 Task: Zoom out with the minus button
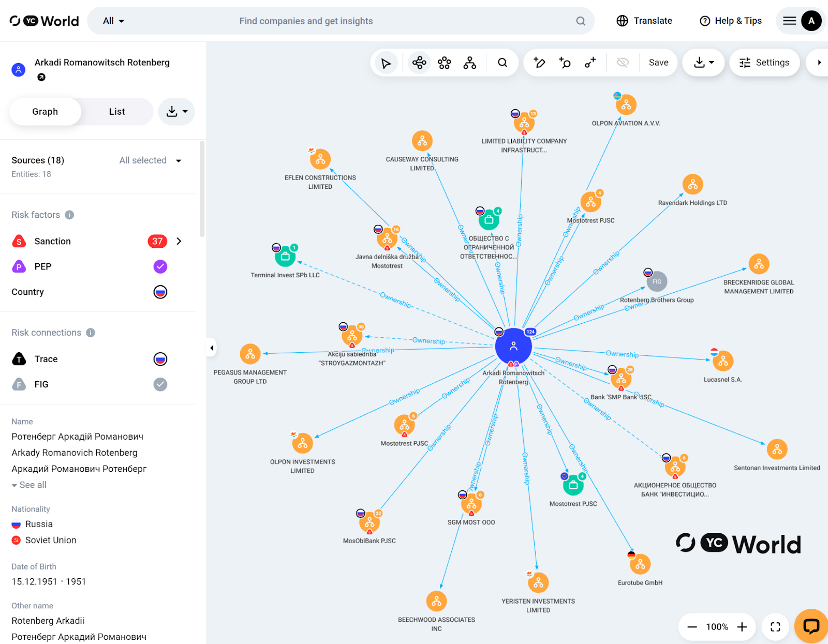(x=692, y=627)
